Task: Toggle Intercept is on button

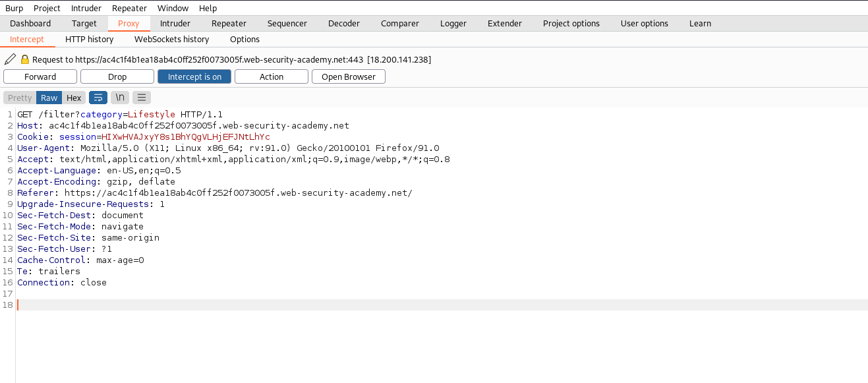Action: click(194, 76)
